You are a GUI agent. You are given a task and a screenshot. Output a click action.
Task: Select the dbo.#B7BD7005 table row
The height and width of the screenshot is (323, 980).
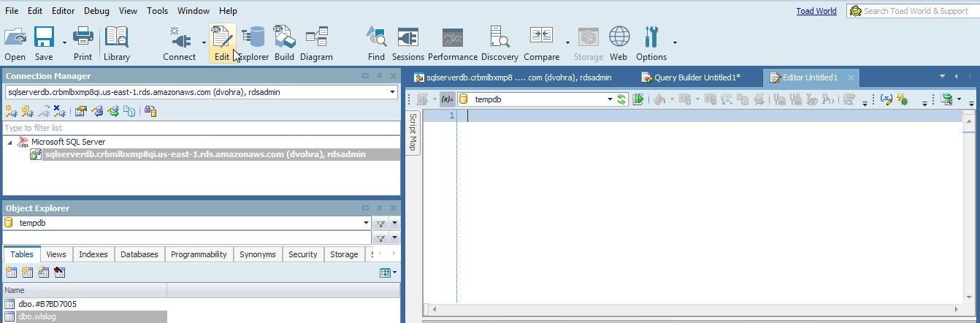(85, 304)
